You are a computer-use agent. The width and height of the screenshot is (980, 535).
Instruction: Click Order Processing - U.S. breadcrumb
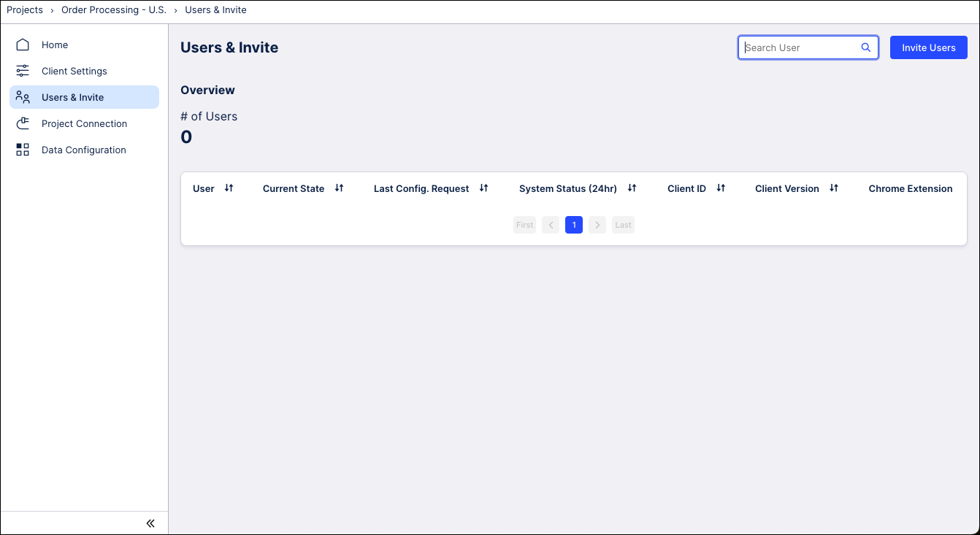point(114,10)
